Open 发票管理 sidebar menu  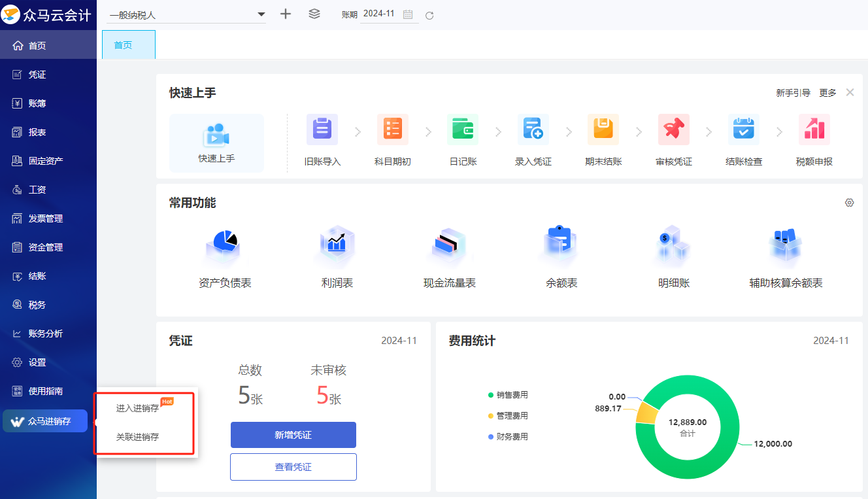[x=48, y=218]
